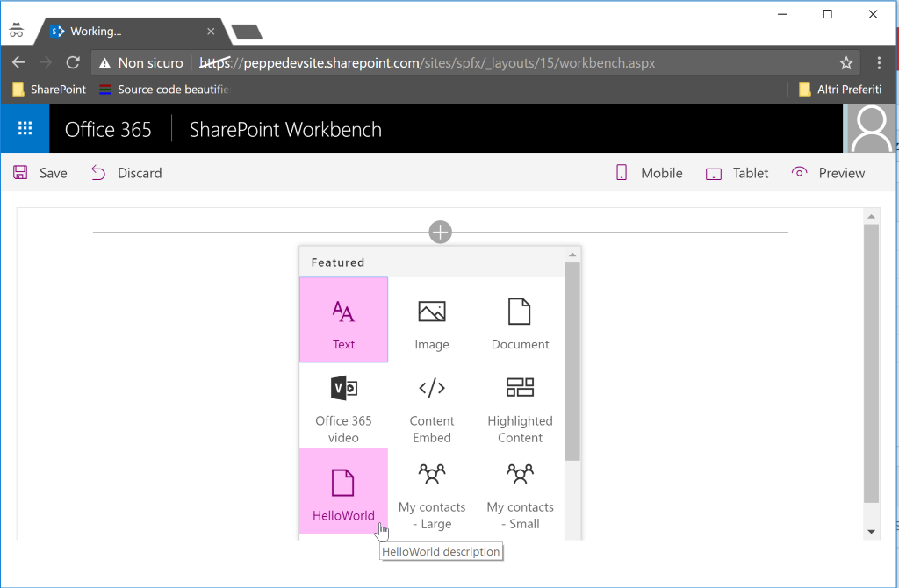
Task: Open Preview mode
Action: tap(828, 173)
